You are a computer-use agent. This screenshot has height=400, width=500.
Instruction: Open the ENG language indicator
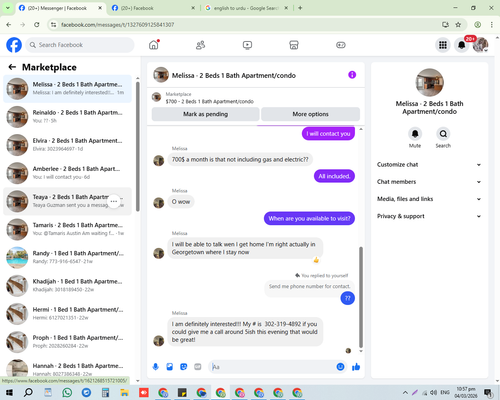pos(445,392)
